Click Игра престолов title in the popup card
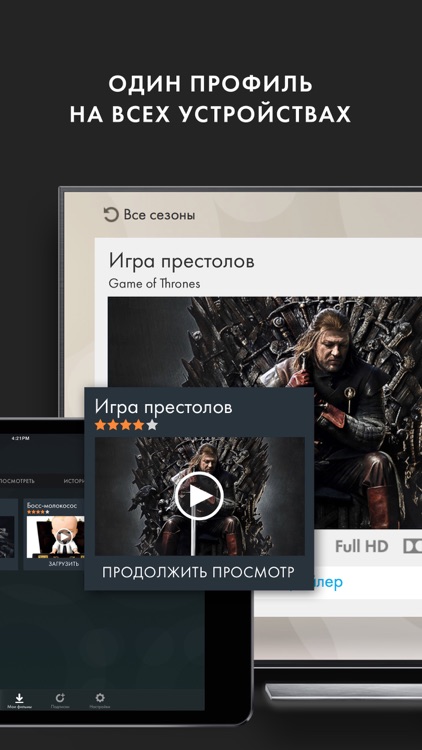The height and width of the screenshot is (750, 422). pos(163,407)
